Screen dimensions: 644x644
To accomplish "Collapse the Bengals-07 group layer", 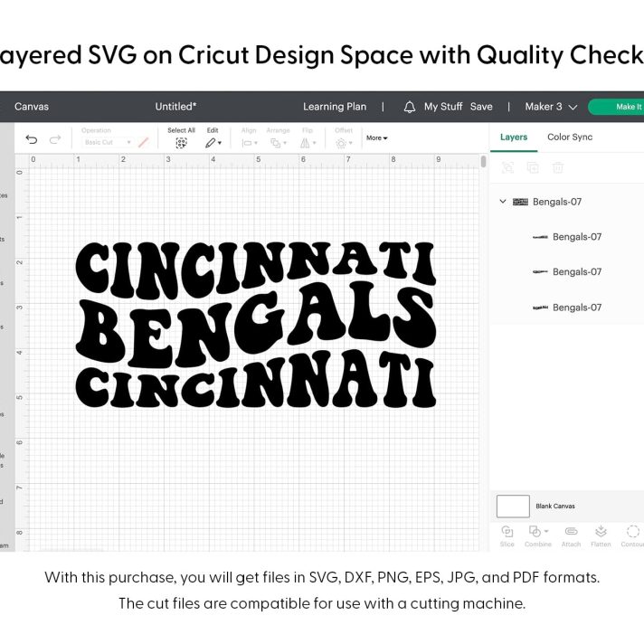I will 503,201.
